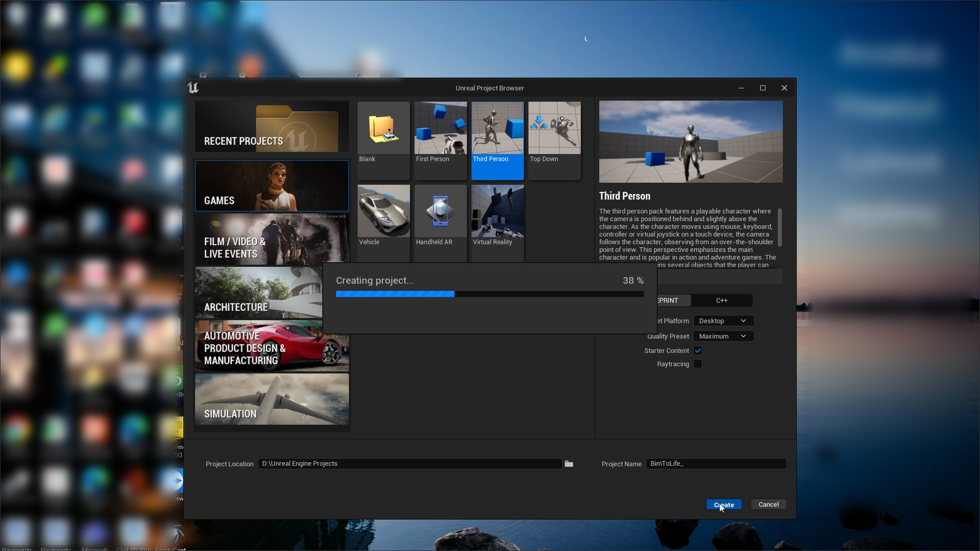Choose the First Person template
Viewport: 980px width, 551px height.
(440, 140)
